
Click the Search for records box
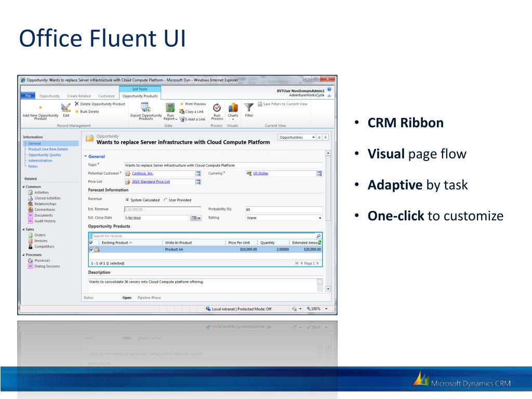pyautogui.click(x=203, y=236)
